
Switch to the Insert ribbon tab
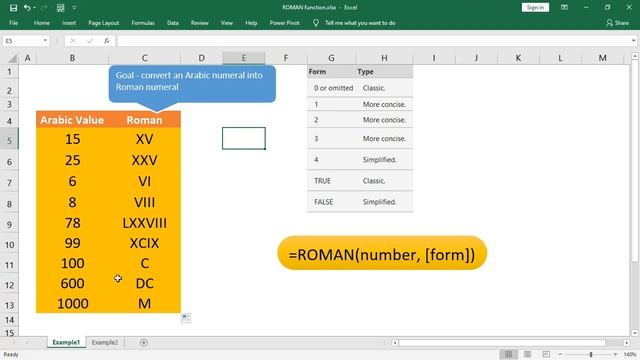pos(69,23)
